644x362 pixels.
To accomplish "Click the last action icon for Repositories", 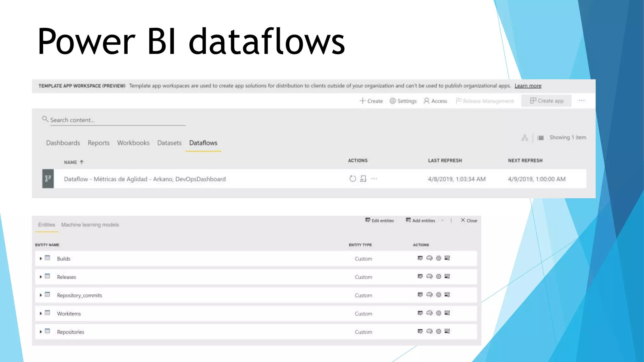I will coord(447,331).
